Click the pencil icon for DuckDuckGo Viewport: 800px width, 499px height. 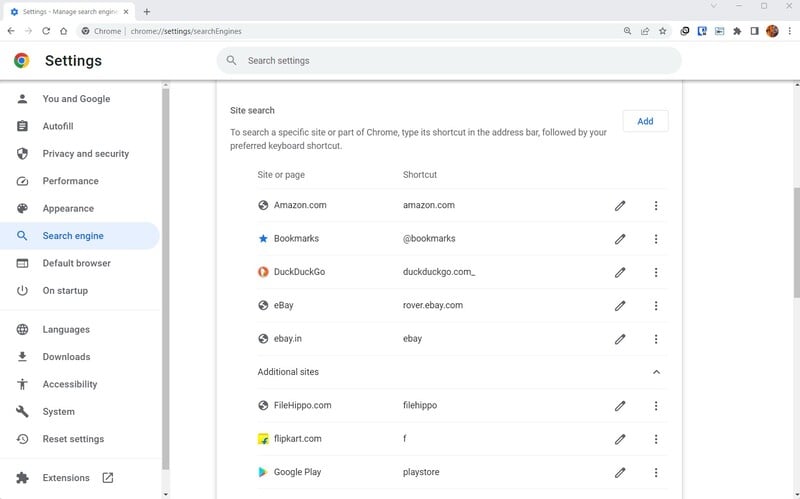click(619, 272)
